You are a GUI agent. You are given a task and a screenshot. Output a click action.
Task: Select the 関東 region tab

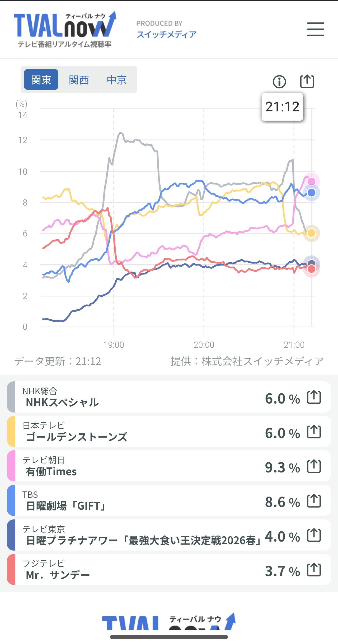(x=41, y=80)
